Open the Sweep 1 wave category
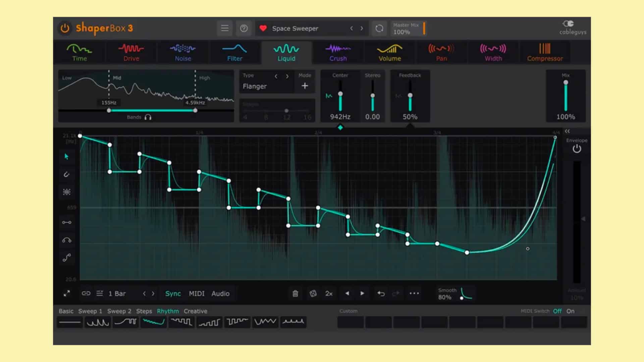Image resolution: width=644 pixels, height=362 pixels. tap(90, 311)
